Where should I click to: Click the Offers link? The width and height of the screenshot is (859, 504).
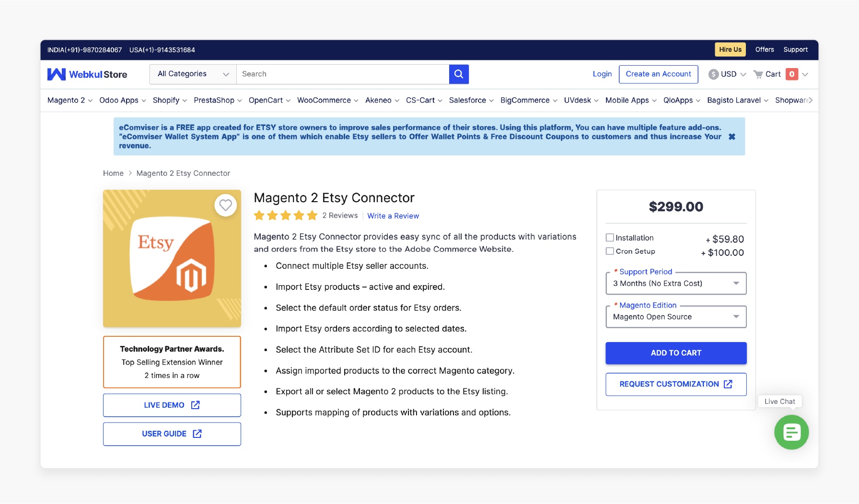point(765,49)
